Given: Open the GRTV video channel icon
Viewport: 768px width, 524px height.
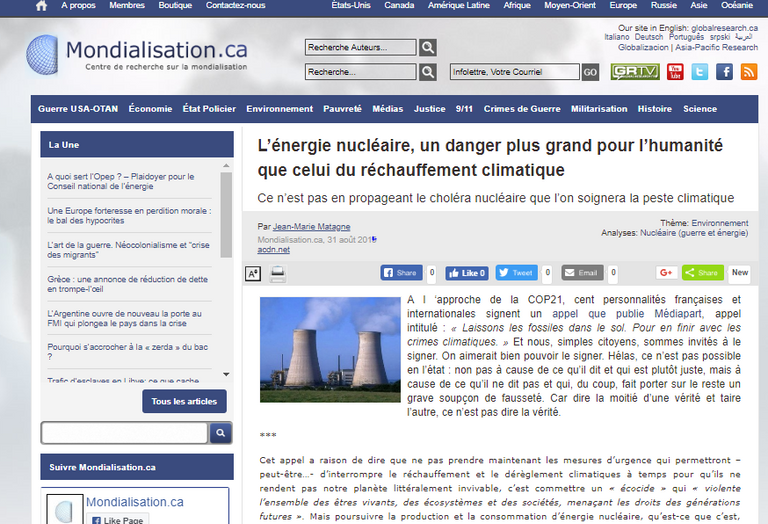Looking at the screenshot, I should click(634, 72).
